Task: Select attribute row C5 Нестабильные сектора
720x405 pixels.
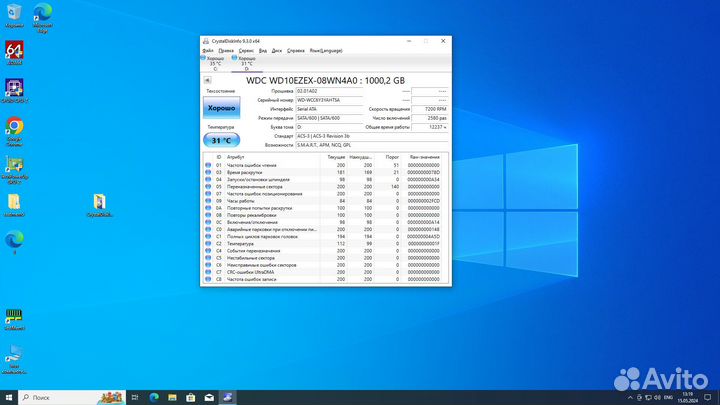Action: (325, 258)
